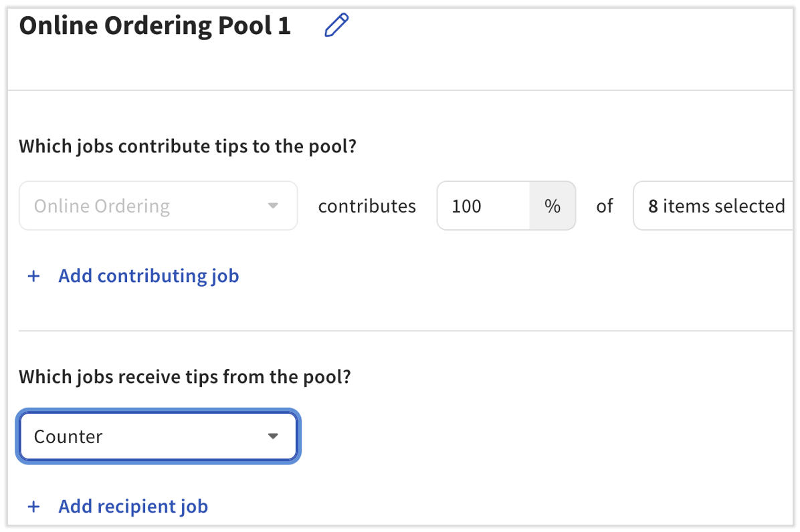The height and width of the screenshot is (532, 800).
Task: Click Add contributing job link
Action: click(148, 276)
